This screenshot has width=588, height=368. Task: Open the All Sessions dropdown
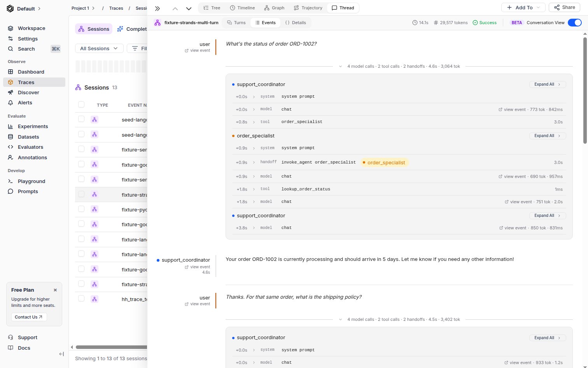99,48
